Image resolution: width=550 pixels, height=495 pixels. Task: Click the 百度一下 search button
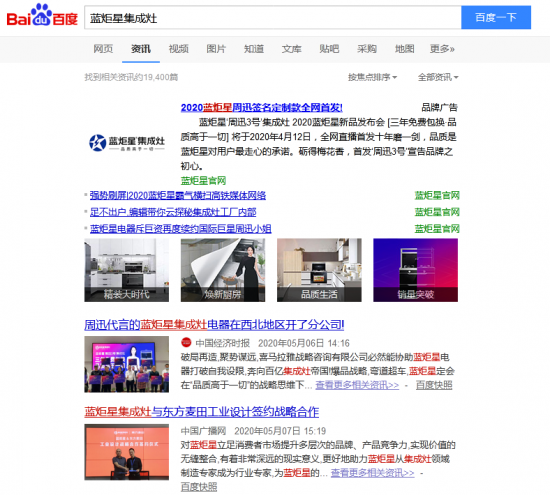[496, 17]
